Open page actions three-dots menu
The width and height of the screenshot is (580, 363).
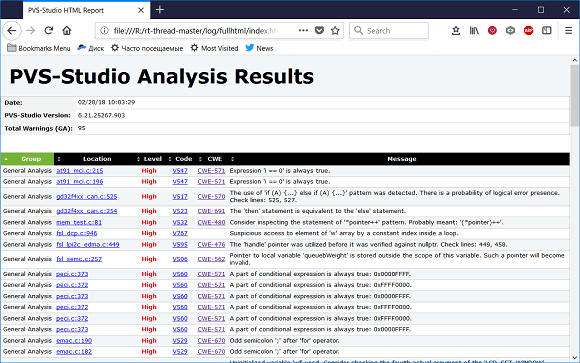pyautogui.click(x=303, y=30)
